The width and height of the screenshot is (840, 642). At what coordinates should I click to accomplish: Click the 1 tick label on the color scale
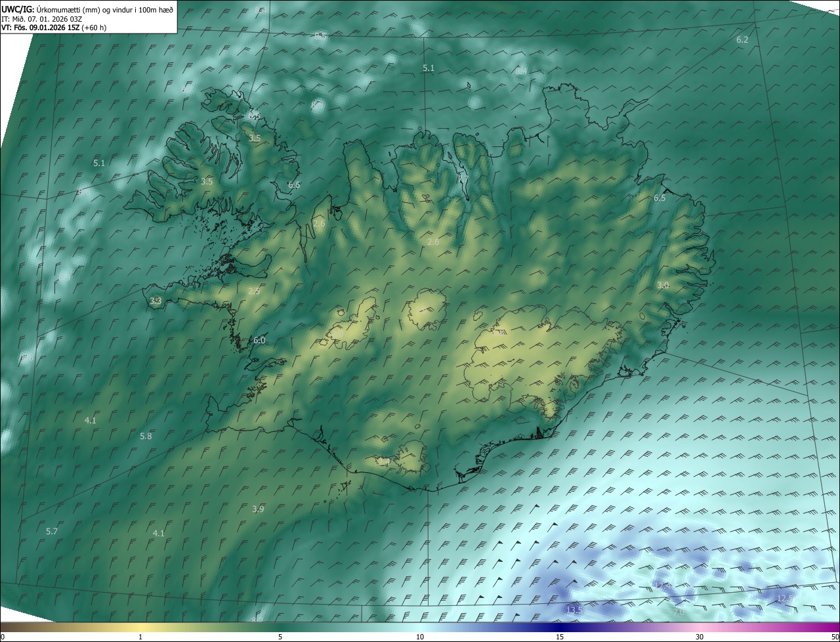click(140, 637)
